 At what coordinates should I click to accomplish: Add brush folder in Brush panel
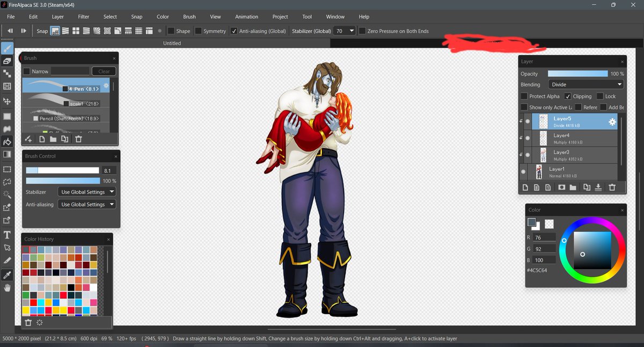pyautogui.click(x=53, y=139)
